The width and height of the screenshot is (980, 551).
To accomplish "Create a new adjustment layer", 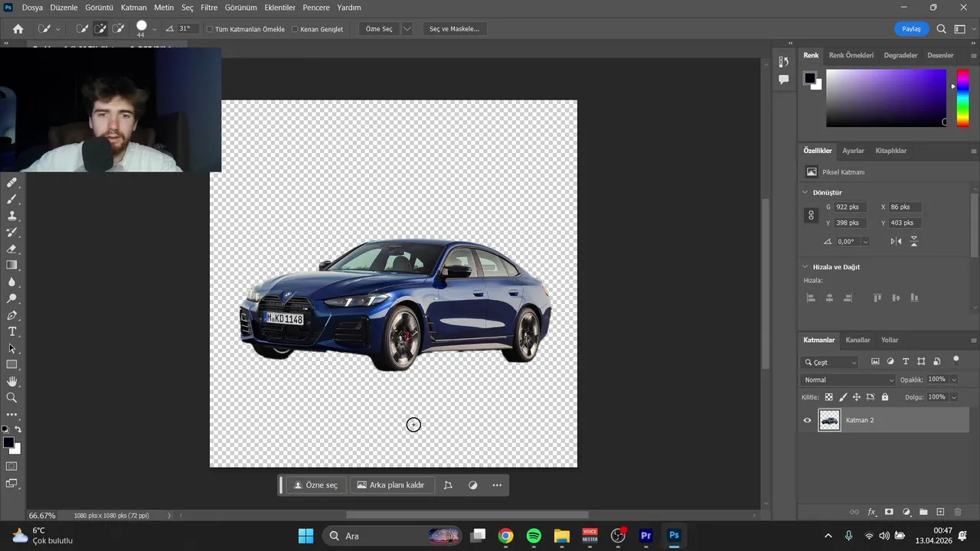I will 906,512.
